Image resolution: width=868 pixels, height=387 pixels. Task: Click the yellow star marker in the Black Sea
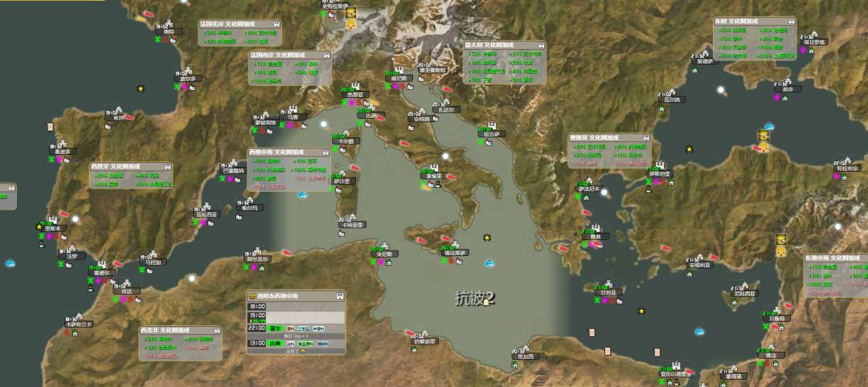point(690,149)
